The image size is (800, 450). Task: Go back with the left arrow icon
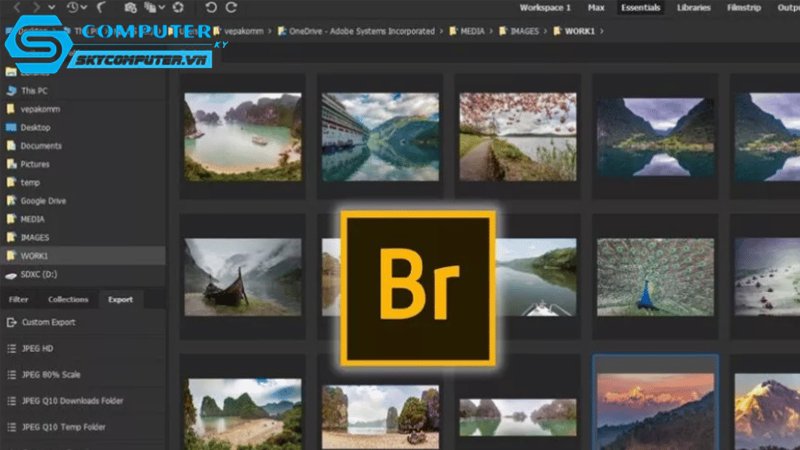(17, 7)
